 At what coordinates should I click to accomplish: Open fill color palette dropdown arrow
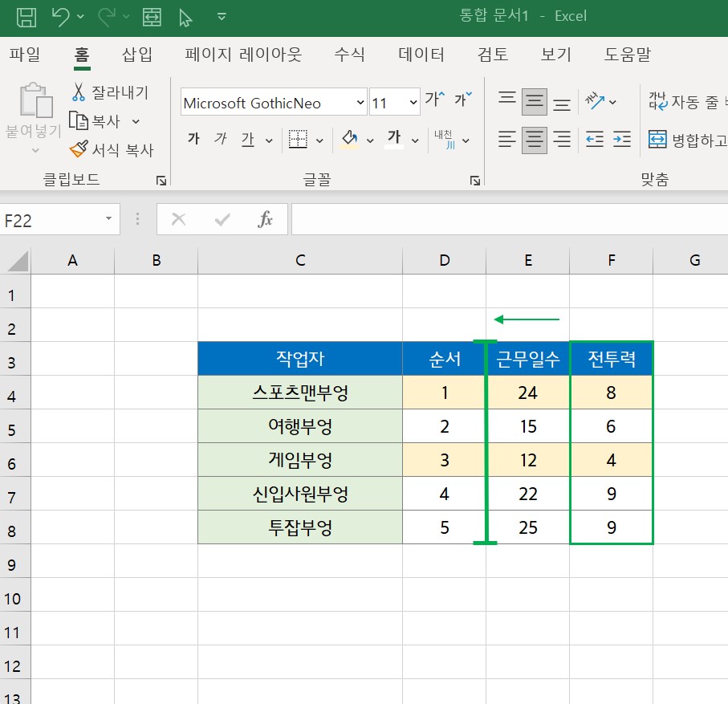click(370, 140)
